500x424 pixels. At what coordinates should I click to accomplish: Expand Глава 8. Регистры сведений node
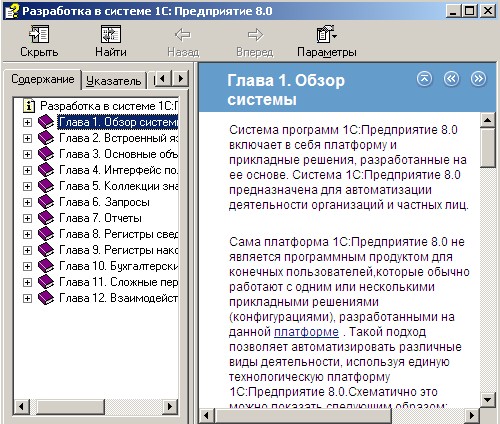click(x=27, y=234)
